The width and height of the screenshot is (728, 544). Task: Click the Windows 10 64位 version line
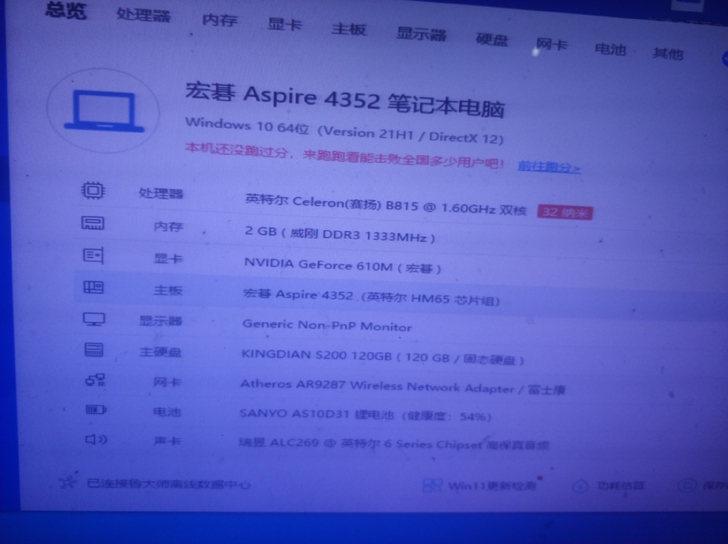344,131
